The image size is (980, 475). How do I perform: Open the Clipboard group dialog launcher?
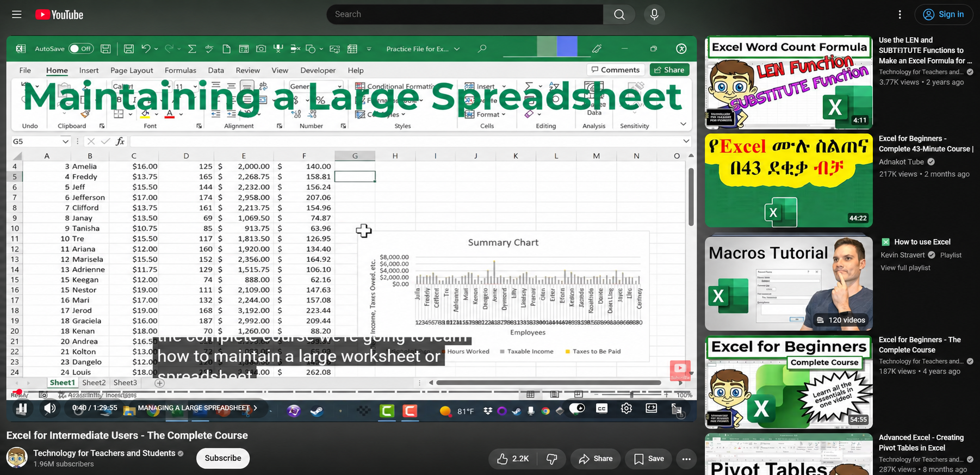[102, 126]
